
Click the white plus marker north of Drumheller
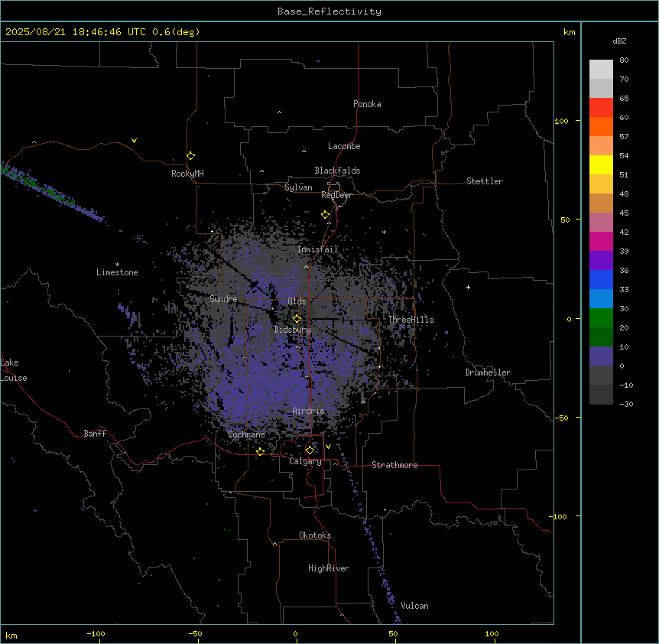(x=468, y=287)
